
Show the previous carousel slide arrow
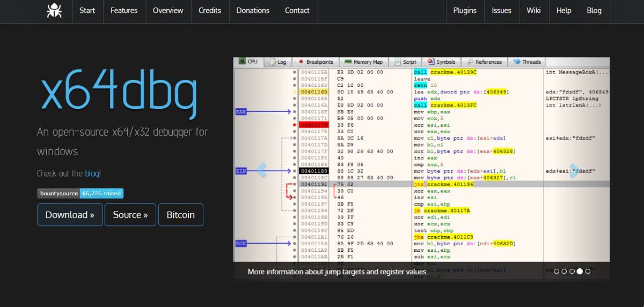point(261,171)
